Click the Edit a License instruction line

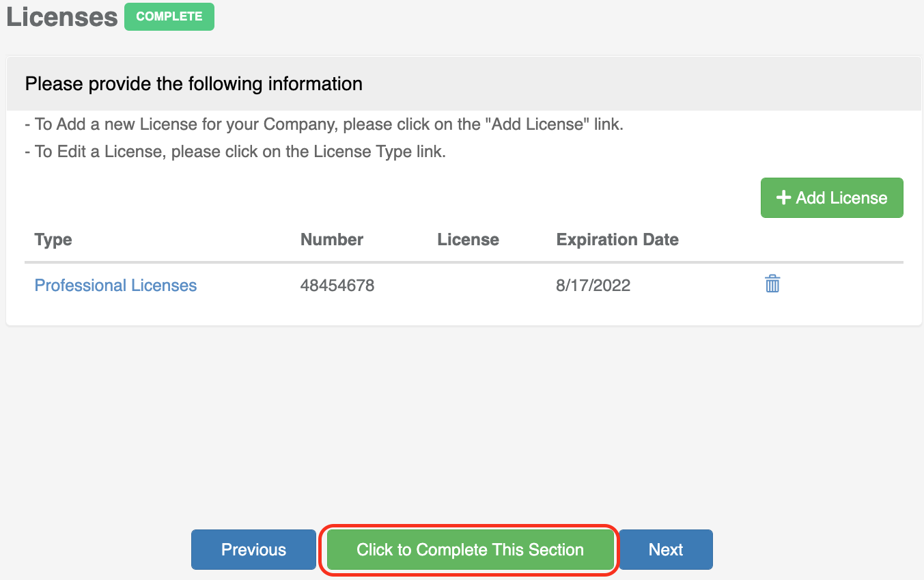point(235,152)
